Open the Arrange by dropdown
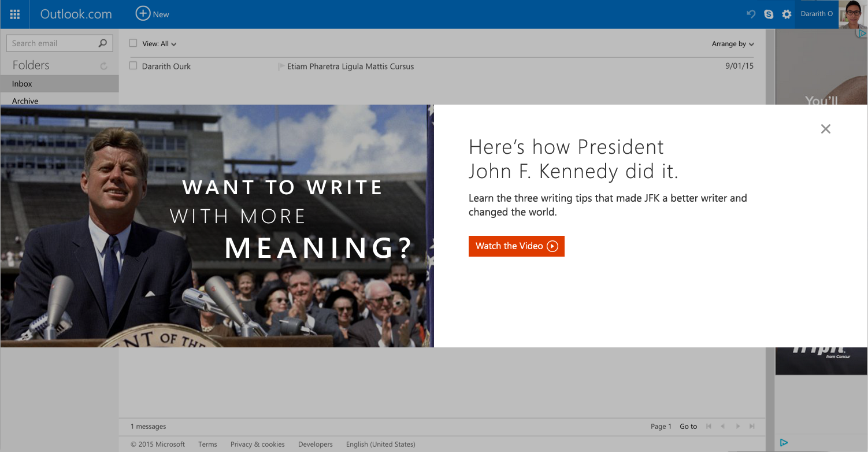The height and width of the screenshot is (452, 868). tap(733, 44)
